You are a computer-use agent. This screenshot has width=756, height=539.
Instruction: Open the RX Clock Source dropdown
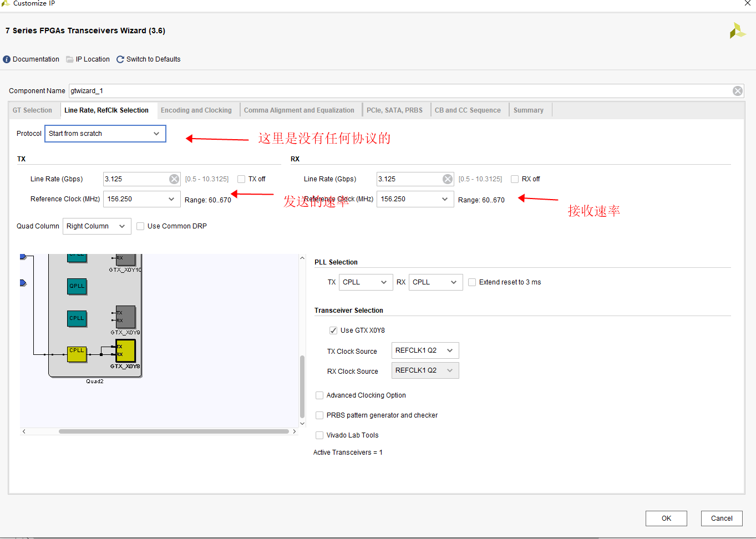click(425, 370)
